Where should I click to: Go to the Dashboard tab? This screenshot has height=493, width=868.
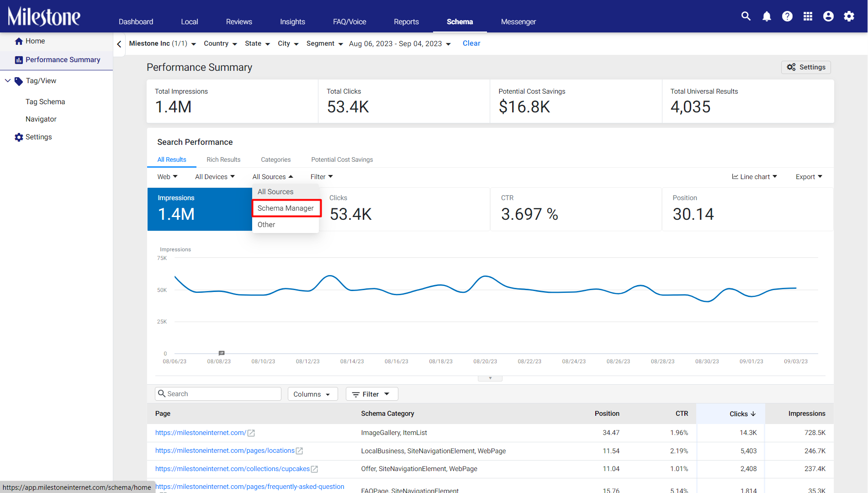pyautogui.click(x=136, y=22)
